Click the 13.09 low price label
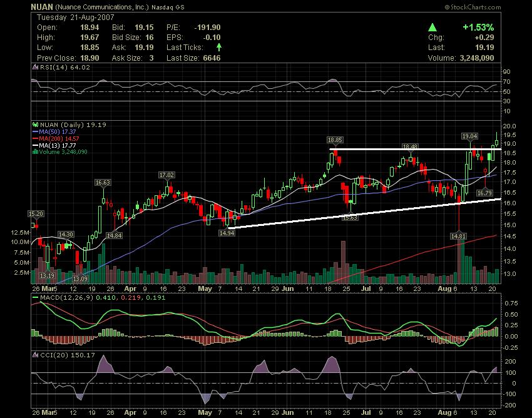 (x=80, y=279)
